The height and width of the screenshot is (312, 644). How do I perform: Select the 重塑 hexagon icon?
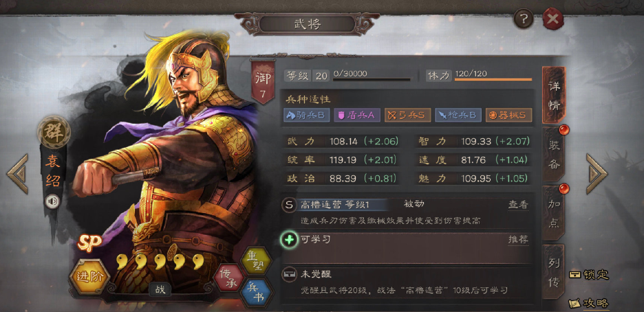(x=256, y=260)
